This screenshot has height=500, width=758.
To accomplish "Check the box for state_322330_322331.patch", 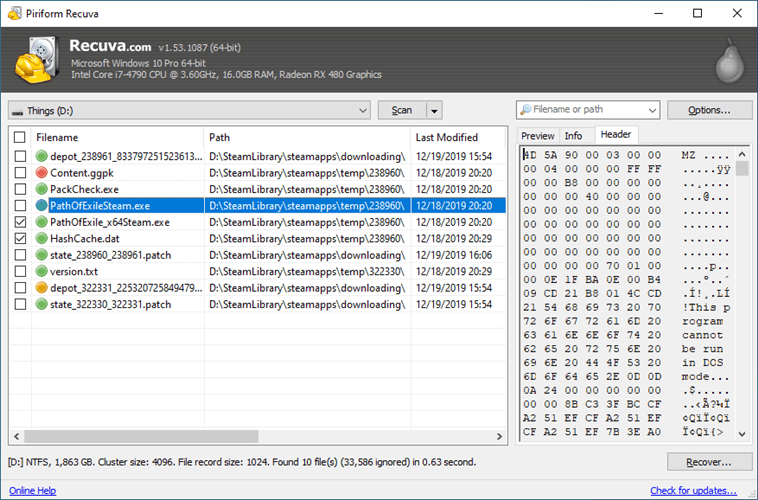I will coord(20,304).
